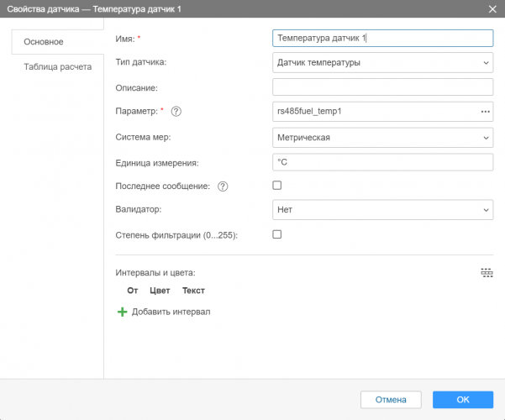Close the sensor properties dialog

[492, 8]
